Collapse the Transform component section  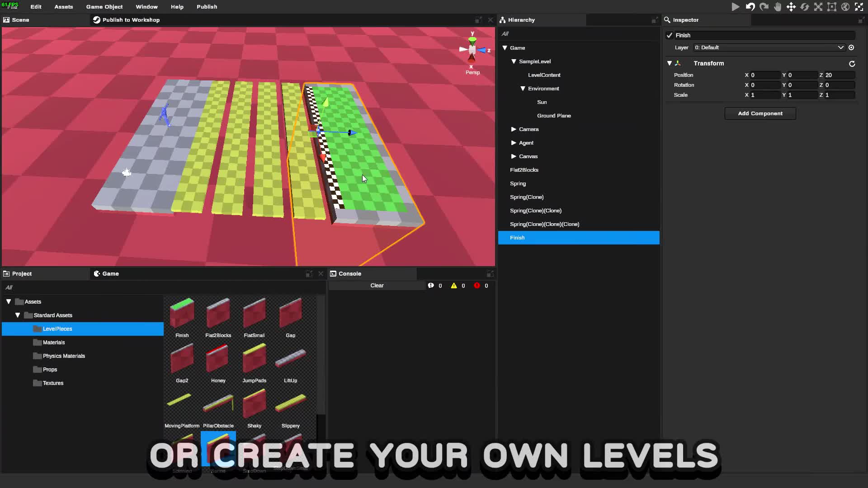click(x=670, y=63)
